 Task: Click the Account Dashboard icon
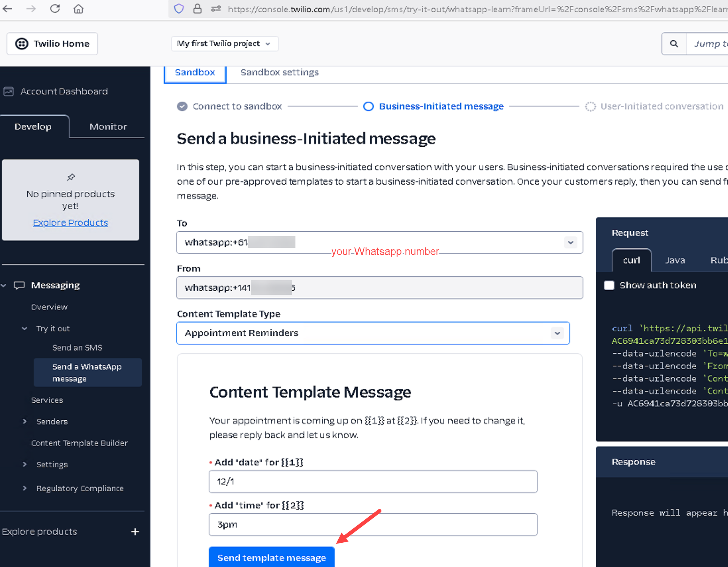pyautogui.click(x=8, y=91)
